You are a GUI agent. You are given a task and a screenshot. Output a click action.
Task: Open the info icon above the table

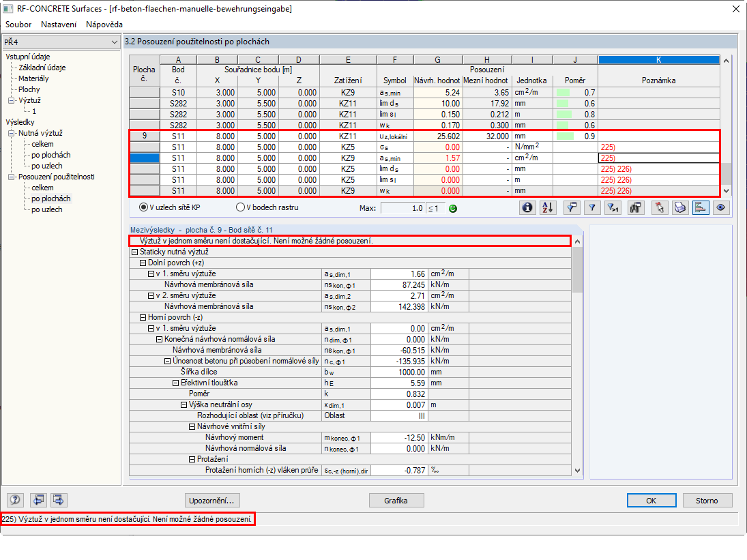(527, 207)
